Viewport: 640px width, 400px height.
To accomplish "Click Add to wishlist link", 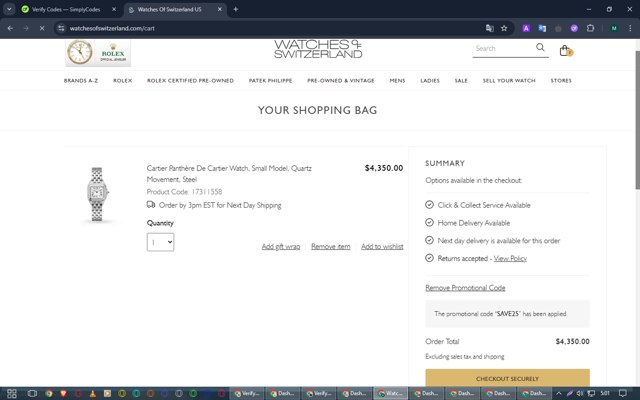I will tap(382, 247).
